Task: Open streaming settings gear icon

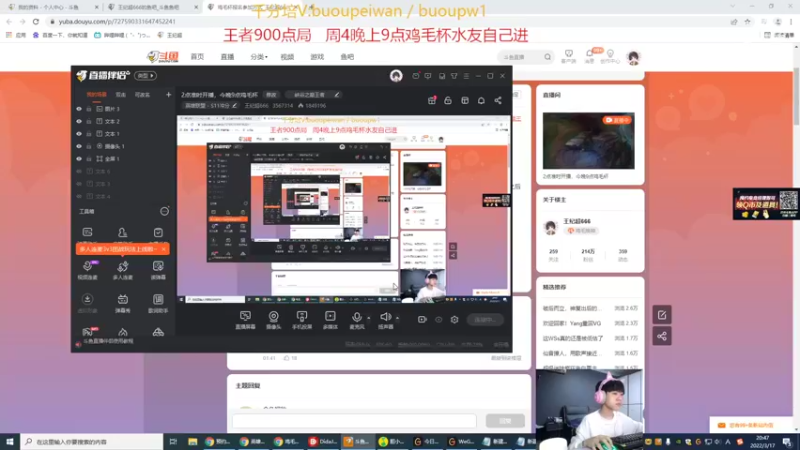Action: coord(455,320)
